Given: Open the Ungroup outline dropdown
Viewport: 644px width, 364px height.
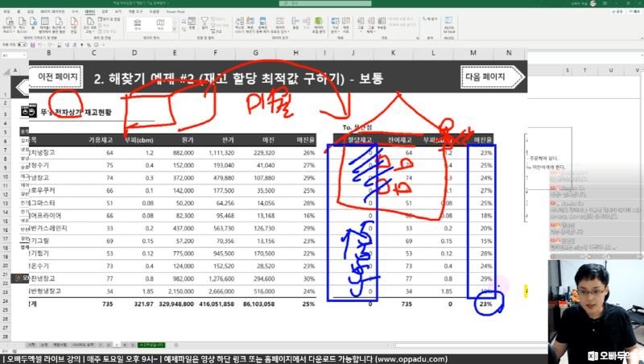Looking at the screenshot, I should click(371, 25).
